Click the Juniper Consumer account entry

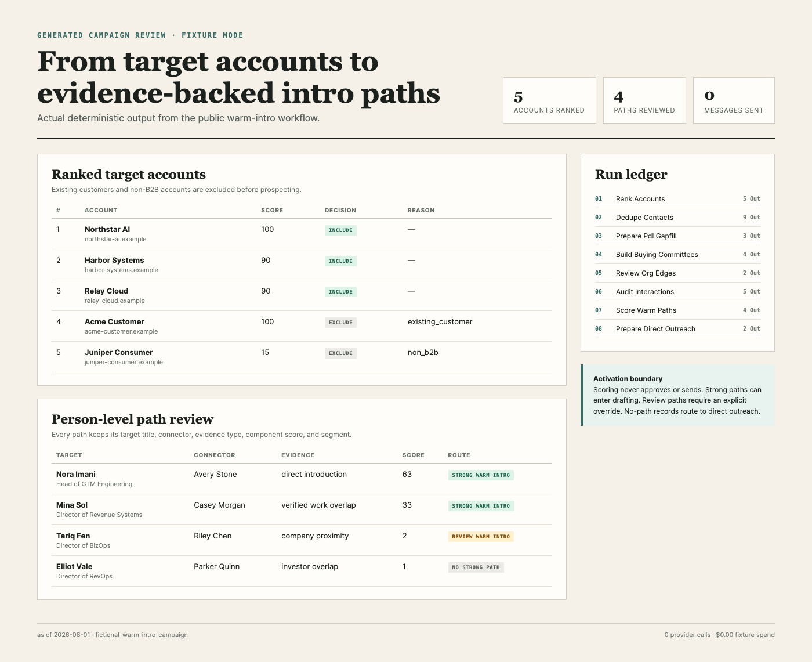coord(302,357)
